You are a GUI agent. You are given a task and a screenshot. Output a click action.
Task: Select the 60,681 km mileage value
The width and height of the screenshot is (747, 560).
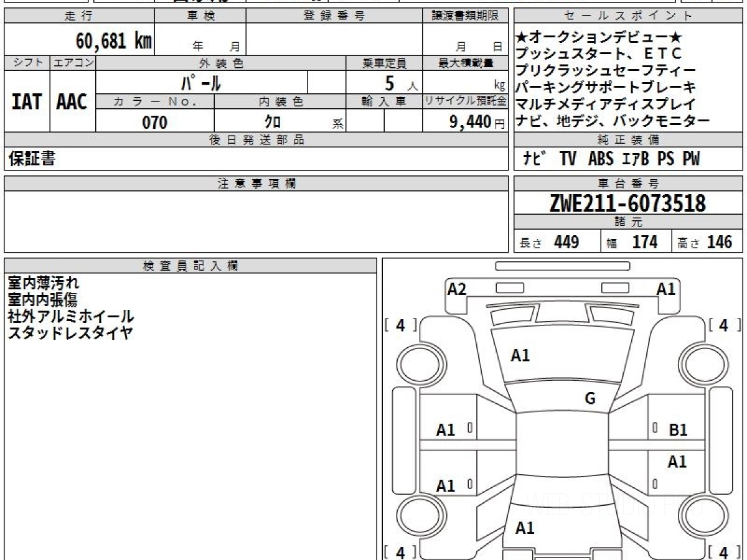[x=114, y=41]
